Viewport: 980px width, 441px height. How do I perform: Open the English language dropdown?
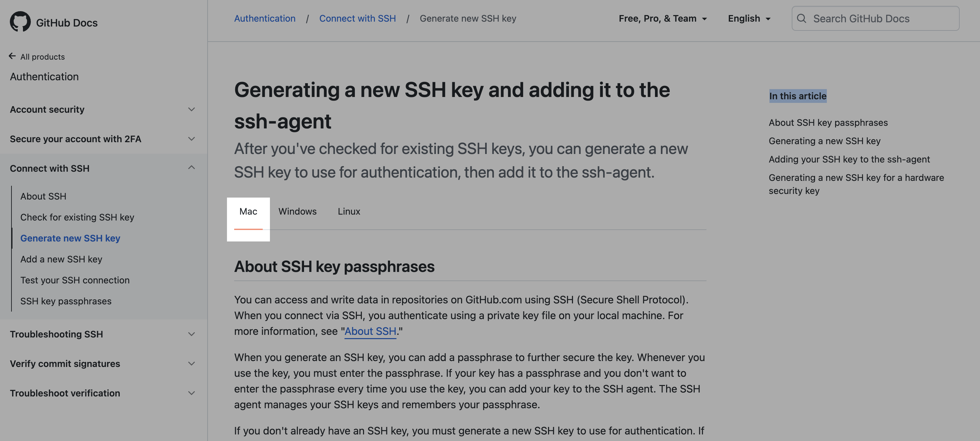[749, 18]
